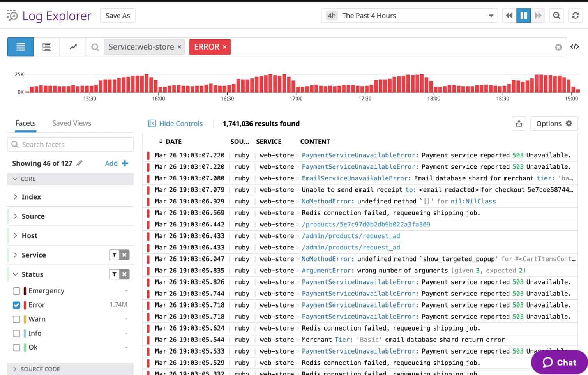Click the Warn yellow color swatch
Viewport: 588px width, 375px height.
coord(25,319)
